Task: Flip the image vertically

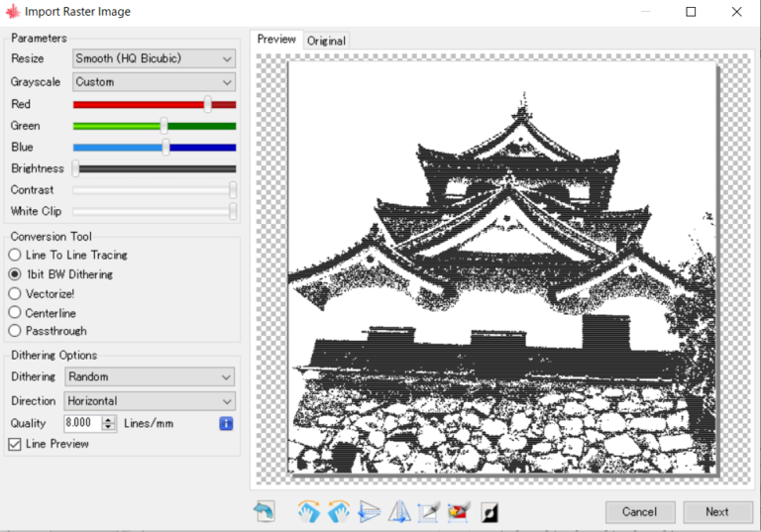Action: [369, 511]
